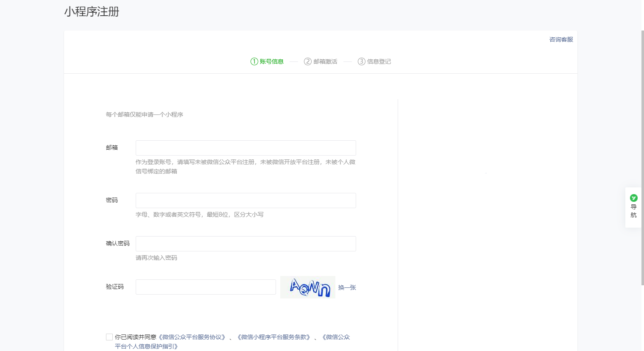Click the 导航 side panel text

[x=633, y=211]
